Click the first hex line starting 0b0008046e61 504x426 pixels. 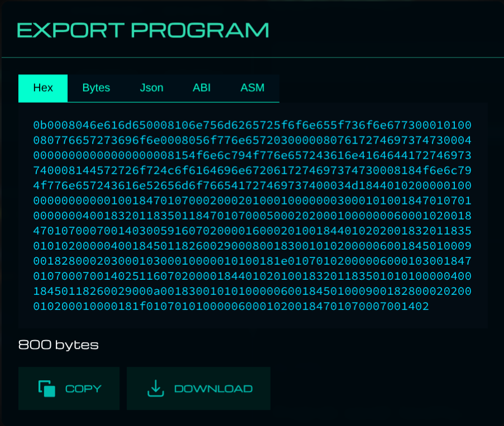pos(252,125)
